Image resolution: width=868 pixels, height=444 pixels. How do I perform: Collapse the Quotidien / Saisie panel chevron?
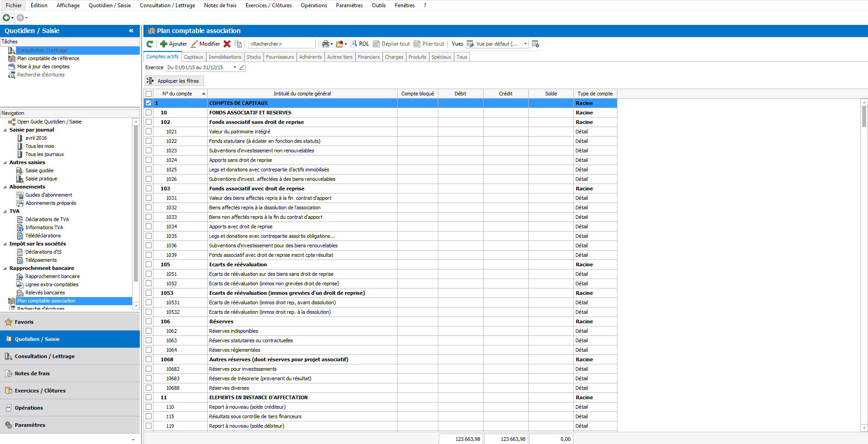tap(131, 31)
